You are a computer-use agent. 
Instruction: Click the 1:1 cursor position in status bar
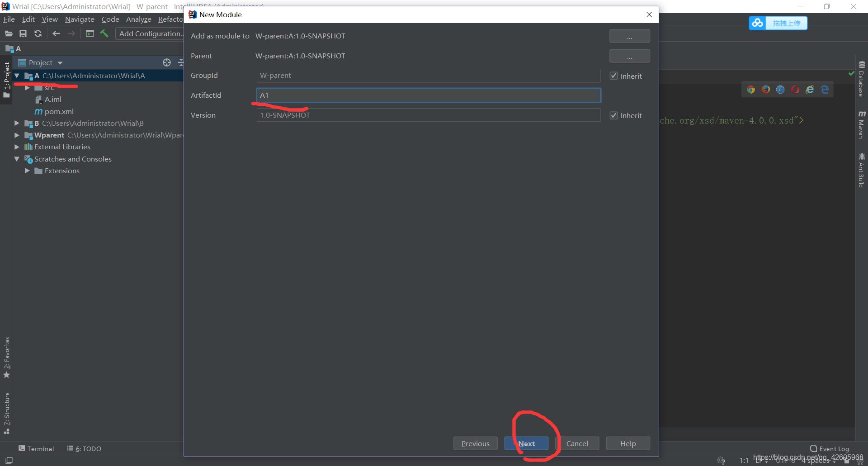tap(744, 460)
